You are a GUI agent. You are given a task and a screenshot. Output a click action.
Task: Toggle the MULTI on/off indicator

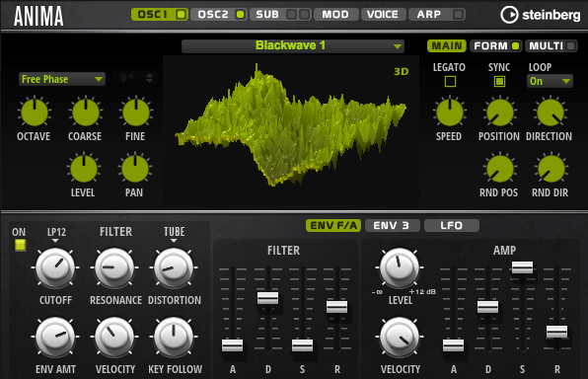[571, 45]
